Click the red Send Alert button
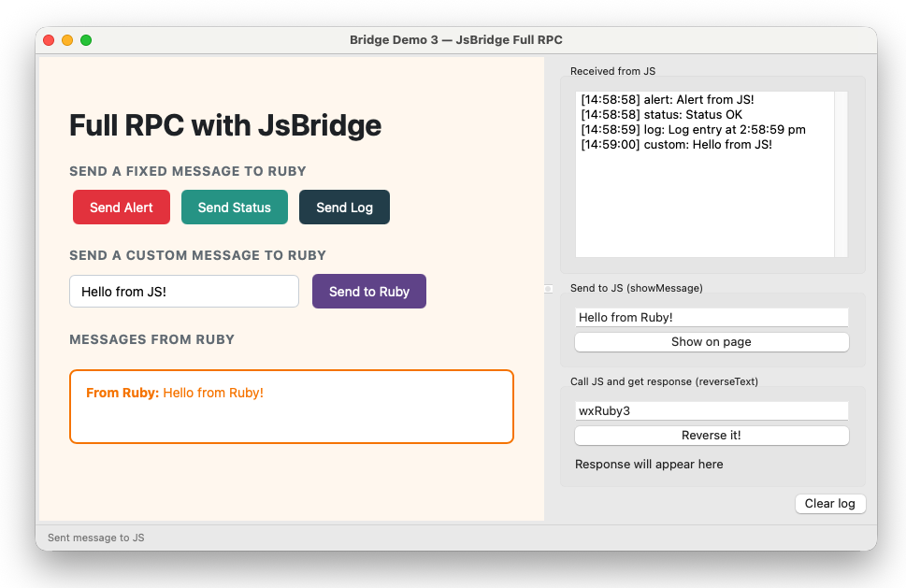The image size is (906, 588). coord(122,208)
